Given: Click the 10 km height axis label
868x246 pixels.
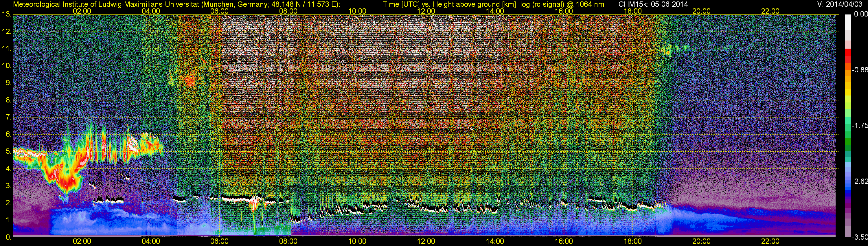Looking at the screenshot, I should [6, 66].
